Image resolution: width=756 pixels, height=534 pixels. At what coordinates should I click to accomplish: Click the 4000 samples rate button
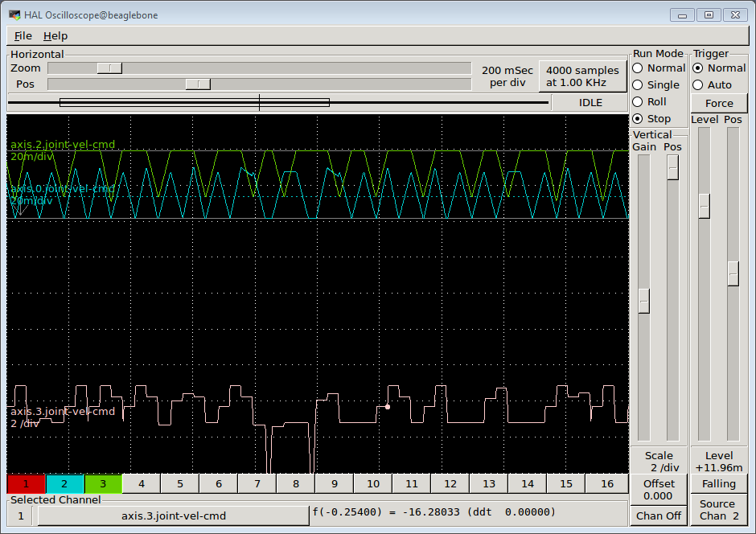click(x=582, y=76)
